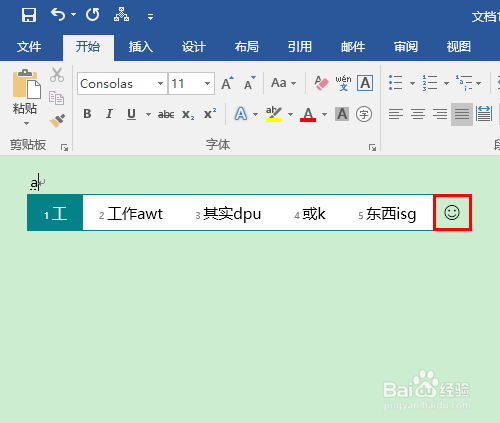Open multilevel list dropdown arrow
Image resolution: width=500 pixels, height=423 pixels.
[479, 83]
